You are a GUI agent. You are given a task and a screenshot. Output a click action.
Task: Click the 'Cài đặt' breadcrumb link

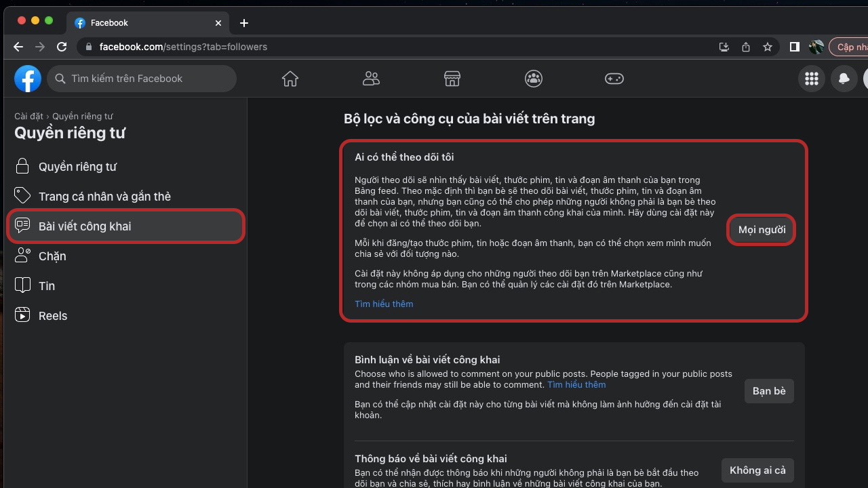point(28,117)
